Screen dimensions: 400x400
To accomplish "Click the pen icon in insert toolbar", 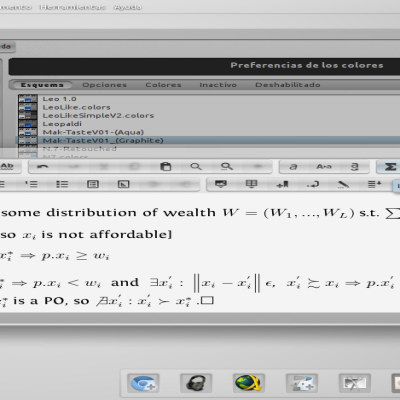I will (x=343, y=184).
